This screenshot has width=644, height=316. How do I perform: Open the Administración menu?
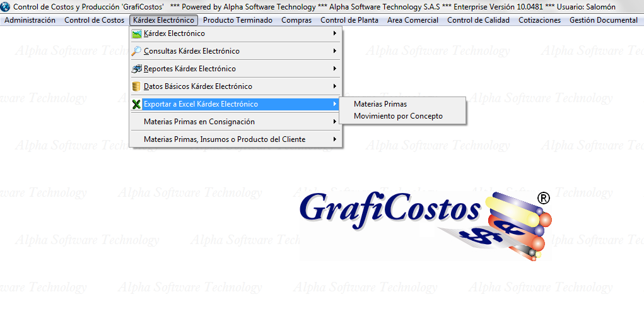30,20
